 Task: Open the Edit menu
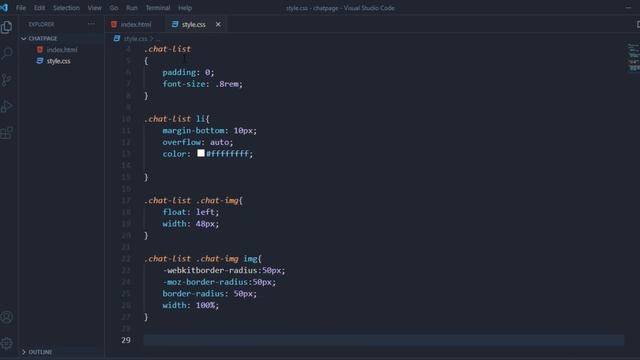40,8
